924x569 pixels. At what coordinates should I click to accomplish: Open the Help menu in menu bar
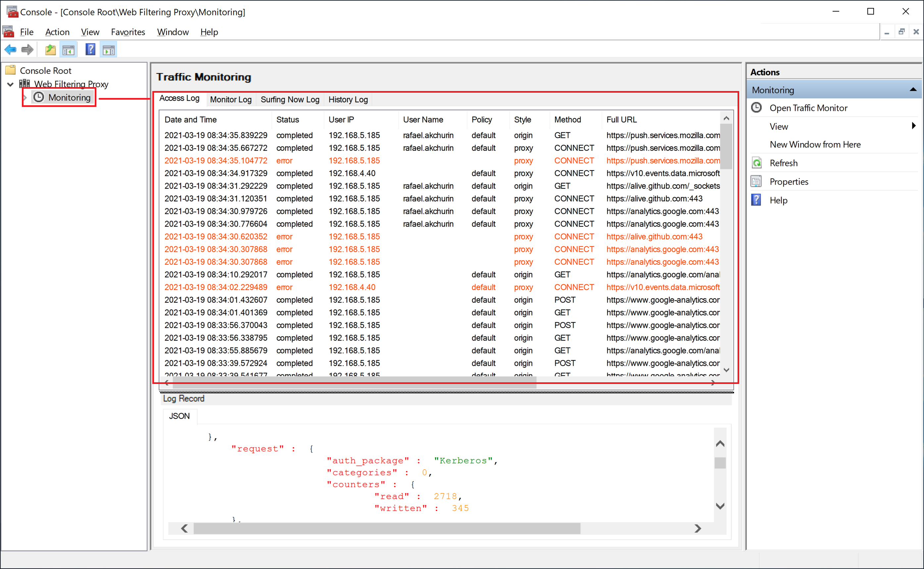click(x=209, y=32)
